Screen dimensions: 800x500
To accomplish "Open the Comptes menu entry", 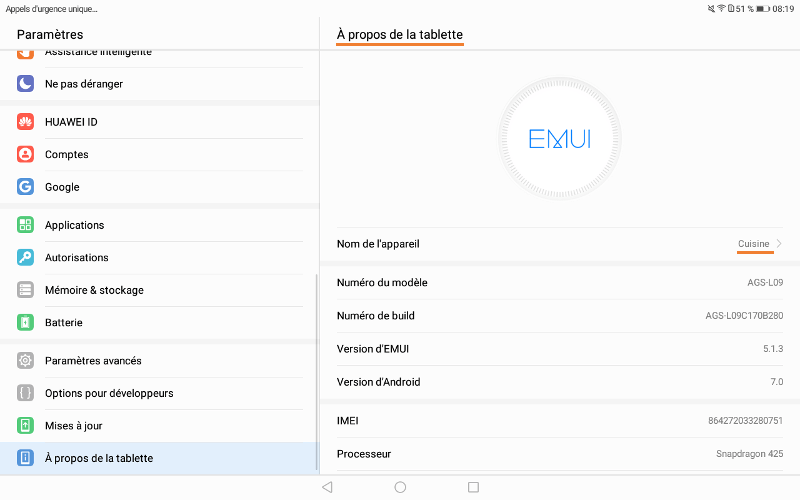I will pos(160,154).
